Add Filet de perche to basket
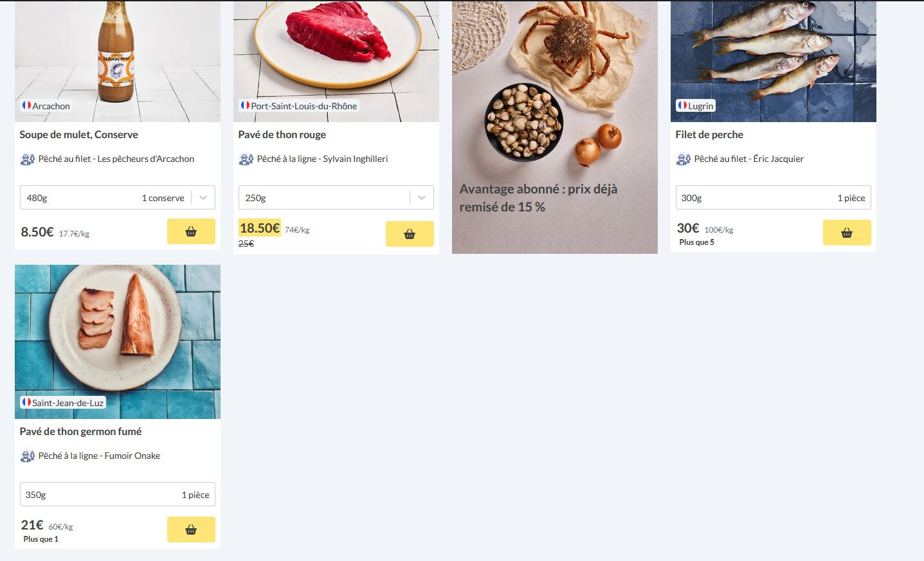Screen dimensions: 924x561 847,233
